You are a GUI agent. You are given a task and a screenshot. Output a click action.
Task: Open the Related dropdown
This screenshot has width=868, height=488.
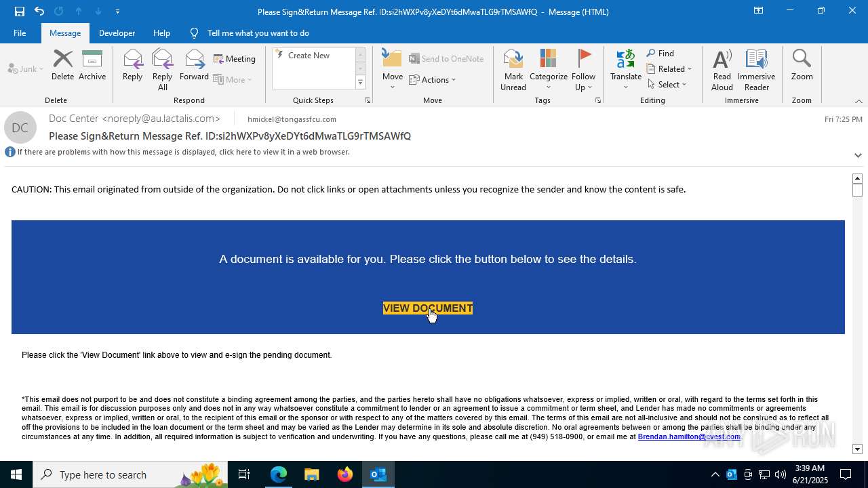669,69
